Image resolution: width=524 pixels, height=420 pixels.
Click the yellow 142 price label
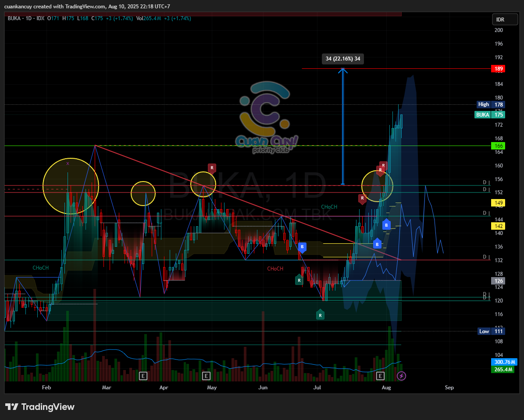(498, 226)
